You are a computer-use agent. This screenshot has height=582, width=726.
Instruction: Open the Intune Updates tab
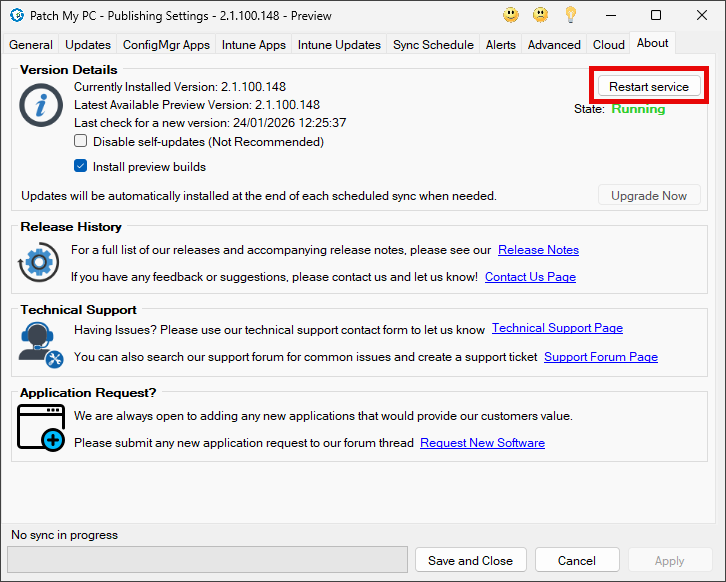[339, 44]
